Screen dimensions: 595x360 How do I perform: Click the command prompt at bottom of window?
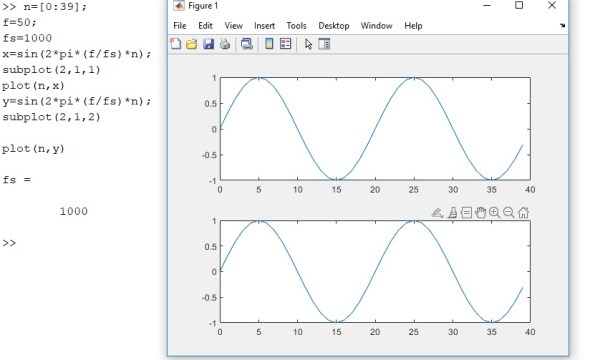click(x=9, y=243)
